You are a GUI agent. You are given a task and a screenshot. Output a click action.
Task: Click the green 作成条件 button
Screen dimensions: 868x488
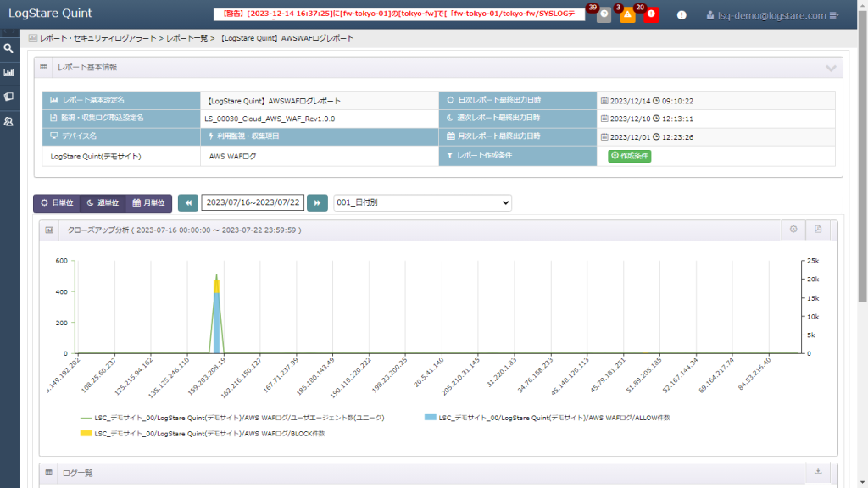click(x=630, y=156)
